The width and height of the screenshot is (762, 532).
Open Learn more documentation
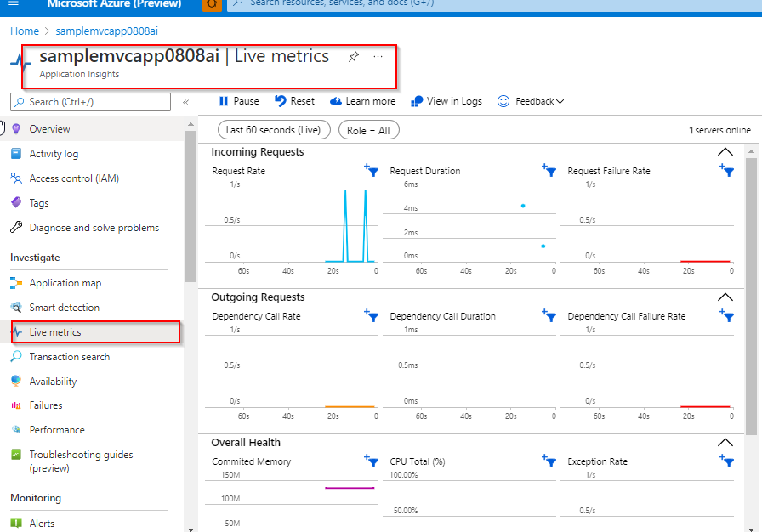coord(362,101)
